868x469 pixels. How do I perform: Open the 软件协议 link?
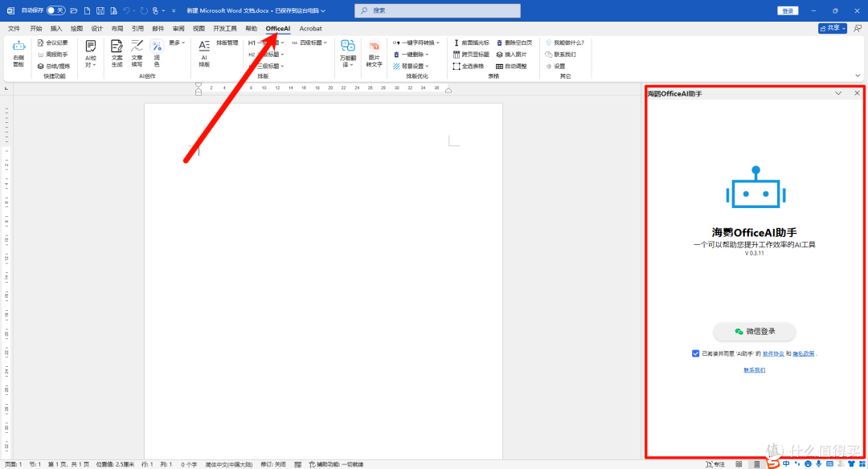tap(773, 353)
